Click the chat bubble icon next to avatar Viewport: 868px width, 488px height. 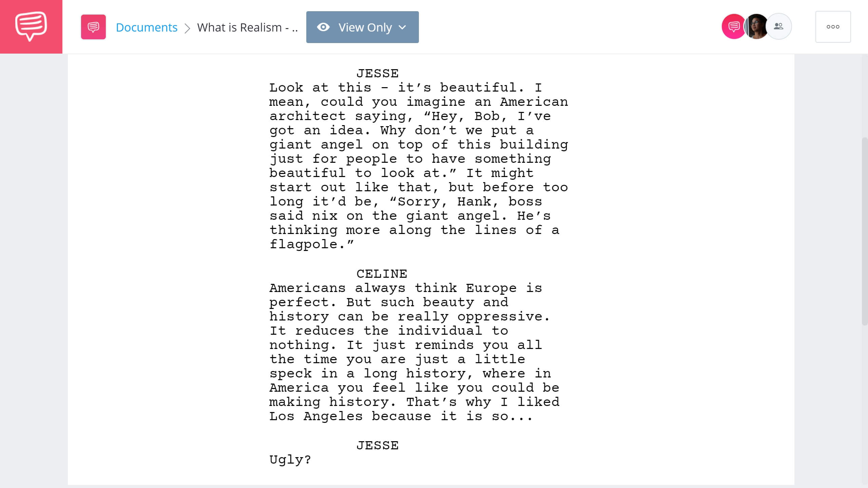point(732,26)
